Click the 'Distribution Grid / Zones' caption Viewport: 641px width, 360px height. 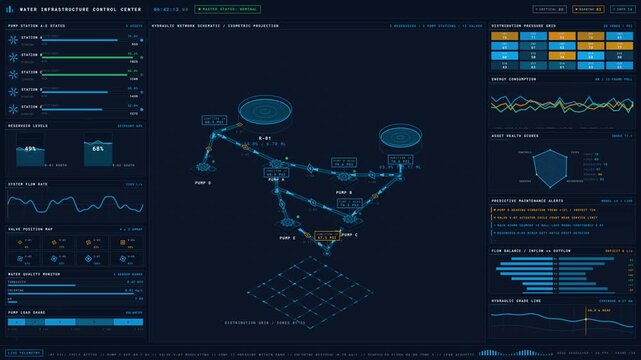click(265, 323)
